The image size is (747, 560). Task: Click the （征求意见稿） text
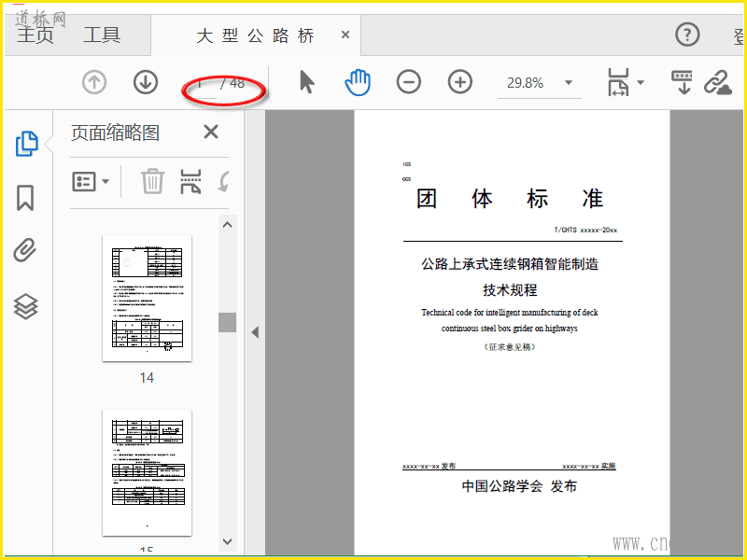point(510,347)
